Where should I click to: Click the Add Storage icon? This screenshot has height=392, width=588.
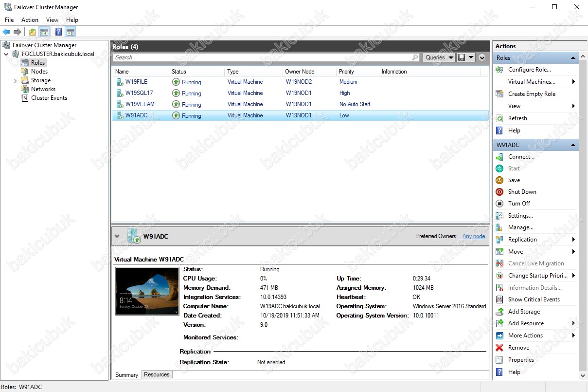499,312
